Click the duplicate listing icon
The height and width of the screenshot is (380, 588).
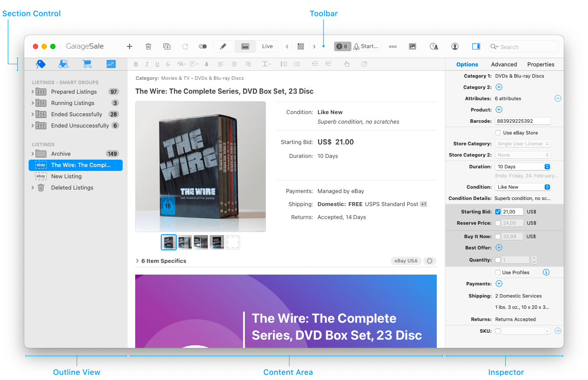[x=167, y=46]
